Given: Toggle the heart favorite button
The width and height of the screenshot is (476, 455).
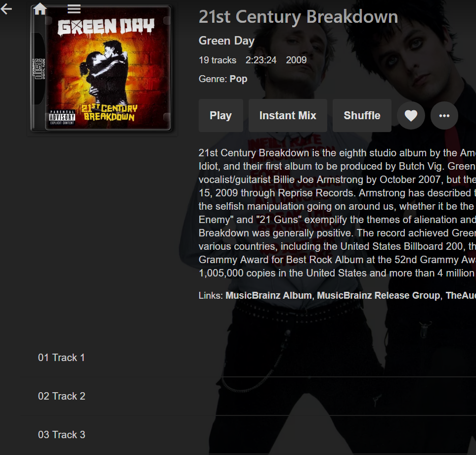Looking at the screenshot, I should point(411,115).
